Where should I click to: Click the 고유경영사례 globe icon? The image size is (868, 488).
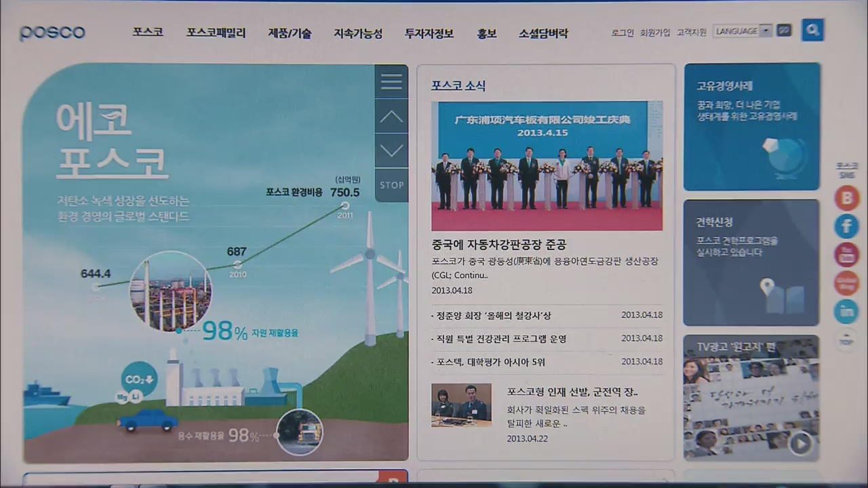pos(784,157)
